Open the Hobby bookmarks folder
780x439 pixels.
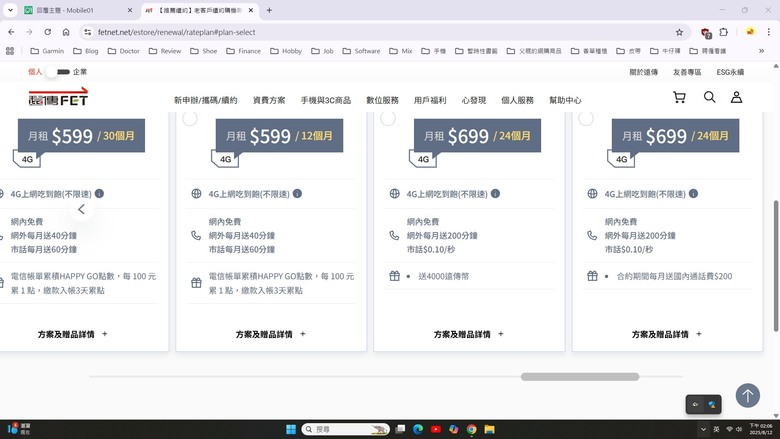(286, 51)
